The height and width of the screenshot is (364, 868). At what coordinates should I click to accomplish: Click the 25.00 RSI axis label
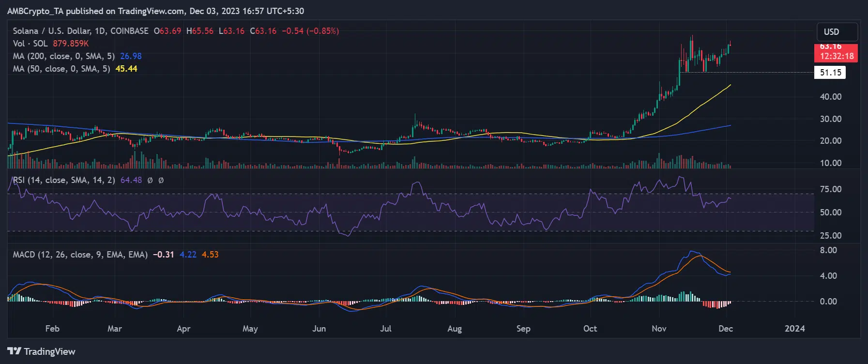[831, 236]
